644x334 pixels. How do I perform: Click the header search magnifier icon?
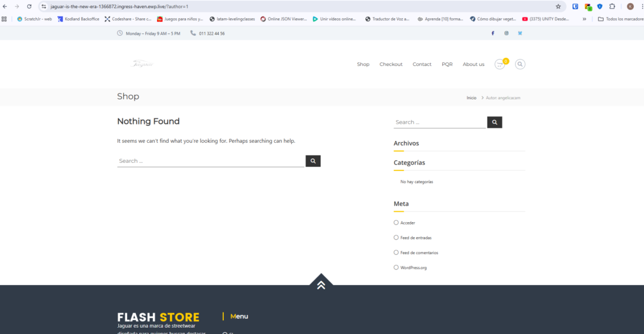tap(520, 64)
